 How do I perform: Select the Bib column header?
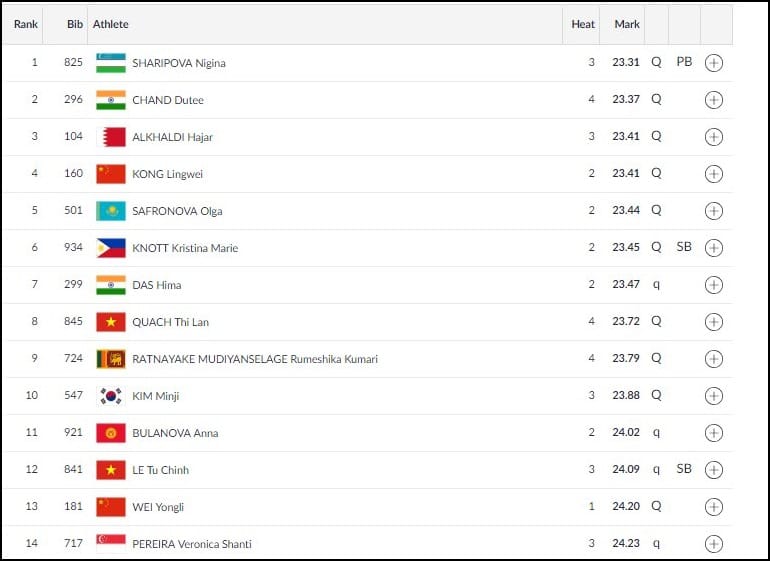coord(75,24)
